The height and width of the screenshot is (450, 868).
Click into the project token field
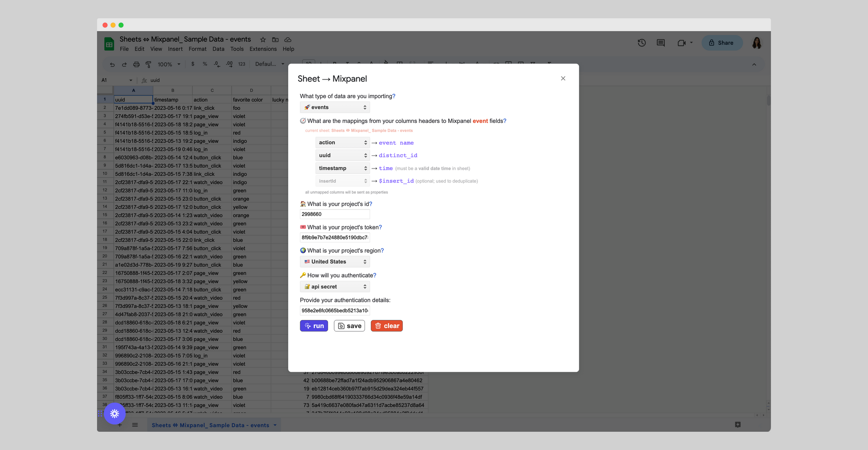point(335,238)
